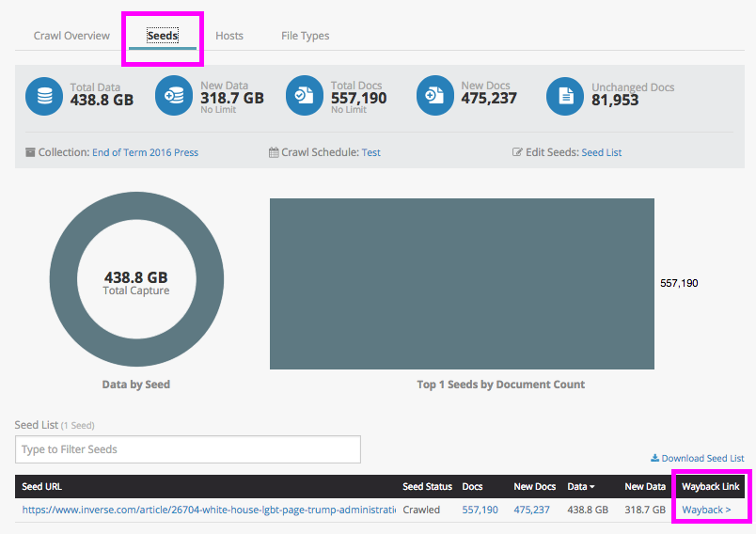Image resolution: width=756 pixels, height=534 pixels.
Task: Open End of Term 2016 Press collection
Action: tap(145, 152)
